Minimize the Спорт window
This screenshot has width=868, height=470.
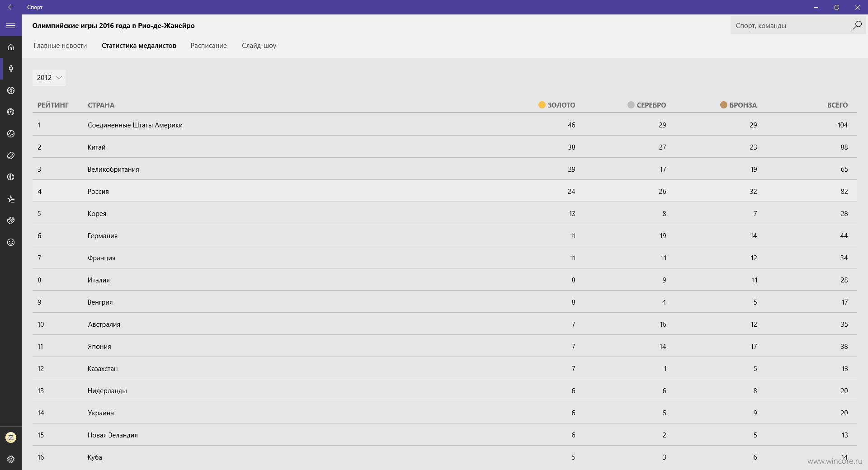pos(816,7)
